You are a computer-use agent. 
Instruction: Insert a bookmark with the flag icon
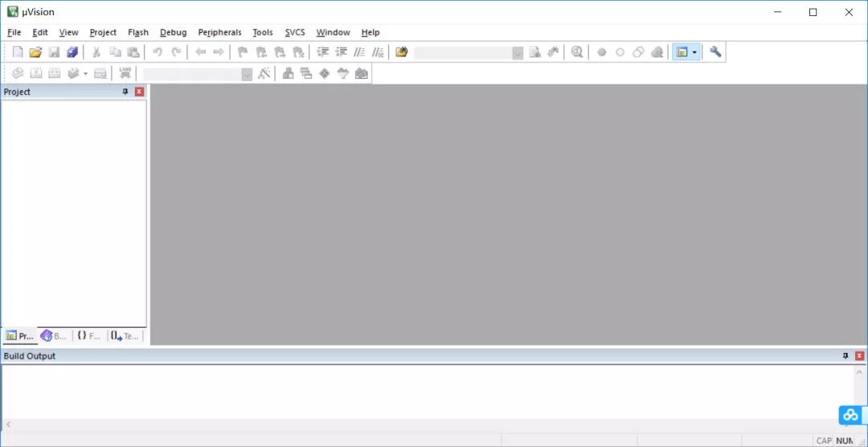pyautogui.click(x=243, y=52)
